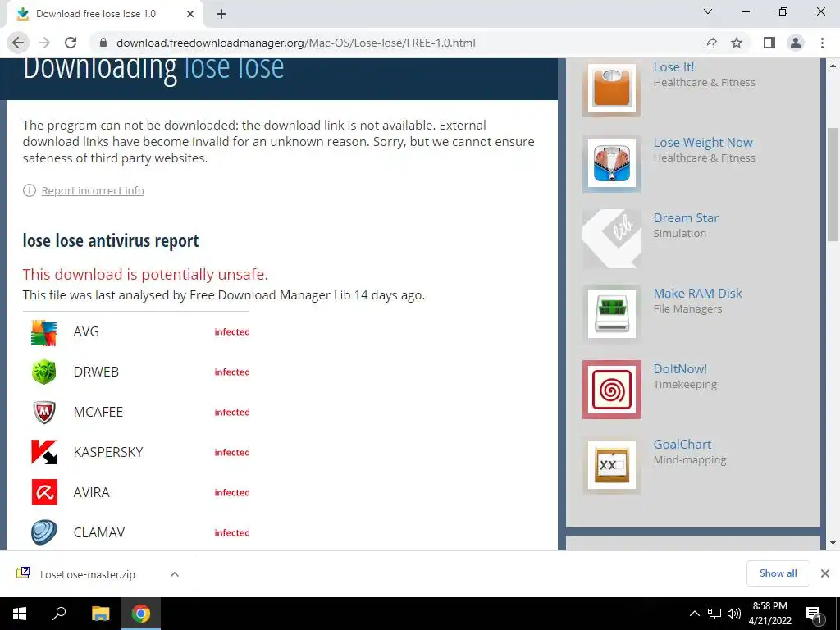Click the browser back arrow

click(x=18, y=43)
